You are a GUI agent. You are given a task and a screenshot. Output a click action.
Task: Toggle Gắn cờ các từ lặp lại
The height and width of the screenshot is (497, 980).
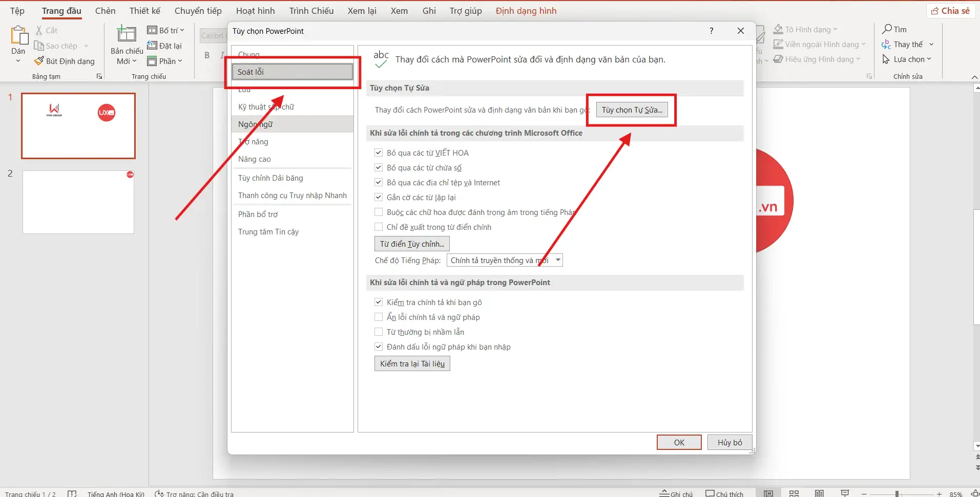(379, 197)
